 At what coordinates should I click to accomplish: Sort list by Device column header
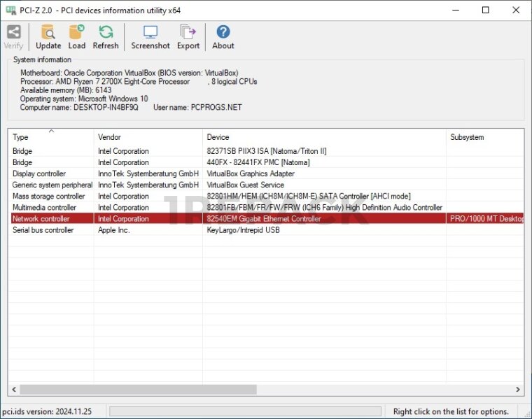pos(324,137)
